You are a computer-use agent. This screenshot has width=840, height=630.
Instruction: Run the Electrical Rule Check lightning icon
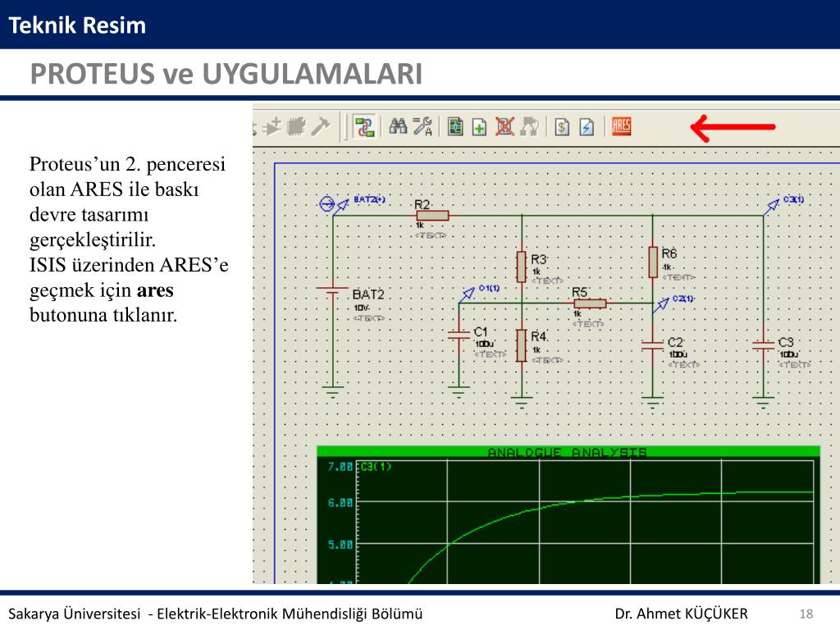pos(587,127)
